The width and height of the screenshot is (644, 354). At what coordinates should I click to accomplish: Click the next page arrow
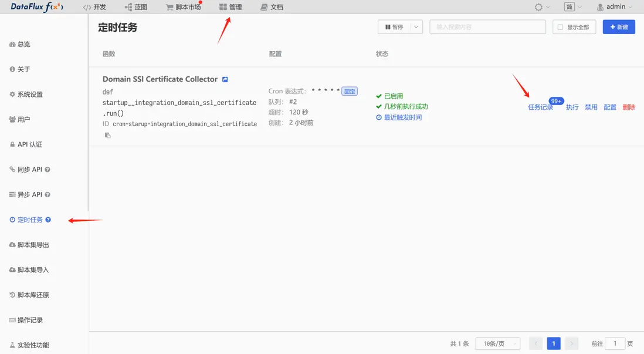pos(571,343)
